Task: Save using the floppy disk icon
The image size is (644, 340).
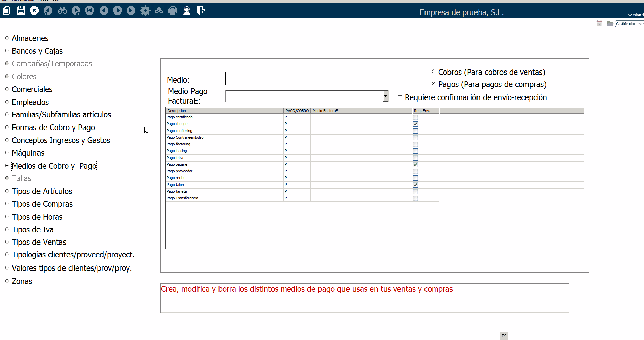Action: point(21,11)
